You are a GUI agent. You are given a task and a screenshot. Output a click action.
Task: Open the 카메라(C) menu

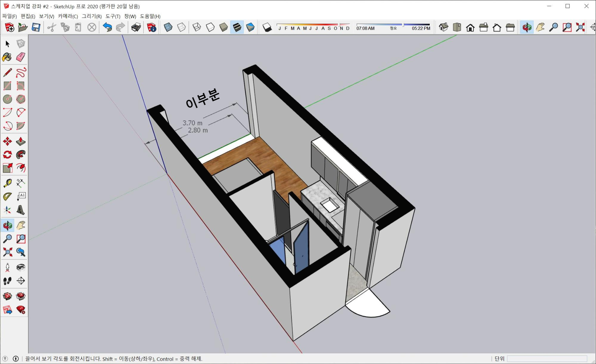[68, 16]
